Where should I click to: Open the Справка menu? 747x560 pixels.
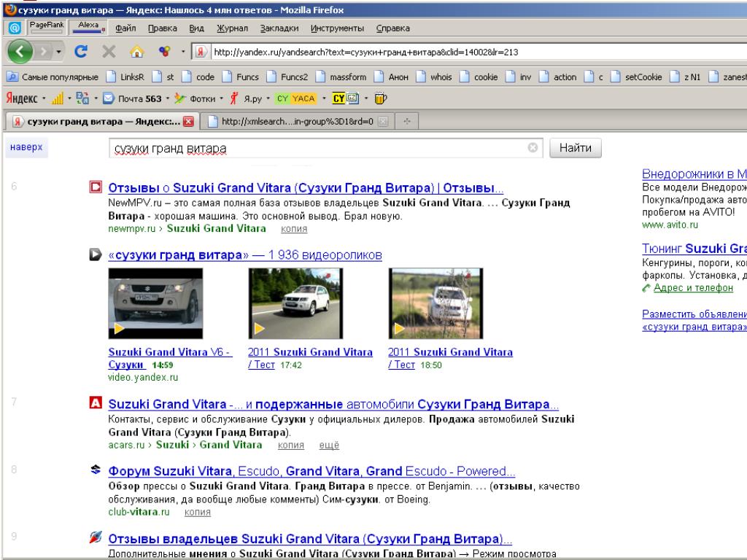pyautogui.click(x=393, y=28)
